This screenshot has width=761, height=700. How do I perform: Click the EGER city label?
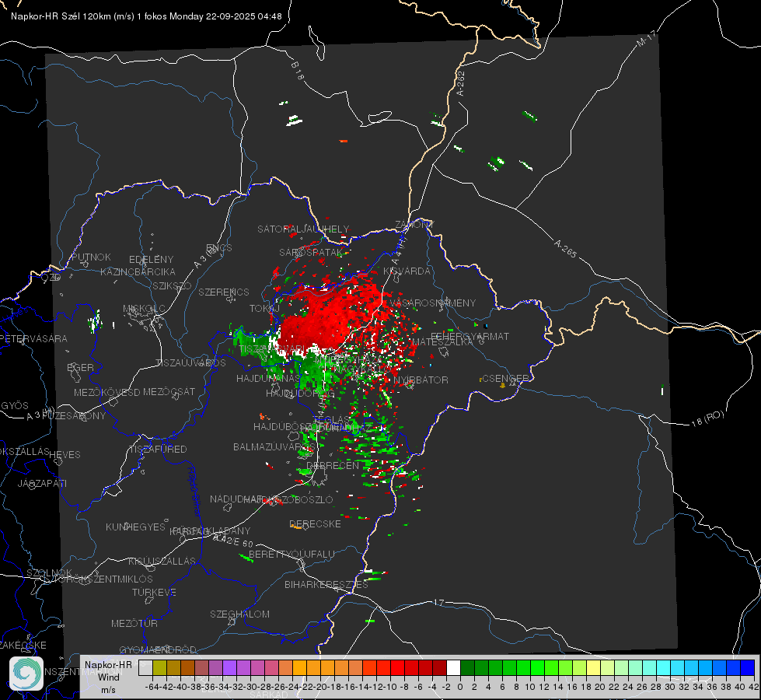(80, 367)
